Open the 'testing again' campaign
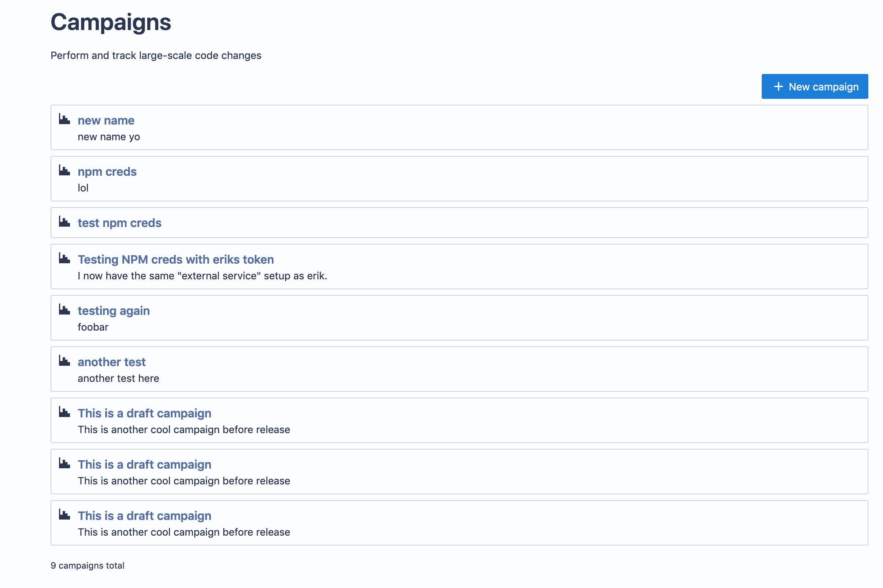The image size is (883, 588). (114, 311)
